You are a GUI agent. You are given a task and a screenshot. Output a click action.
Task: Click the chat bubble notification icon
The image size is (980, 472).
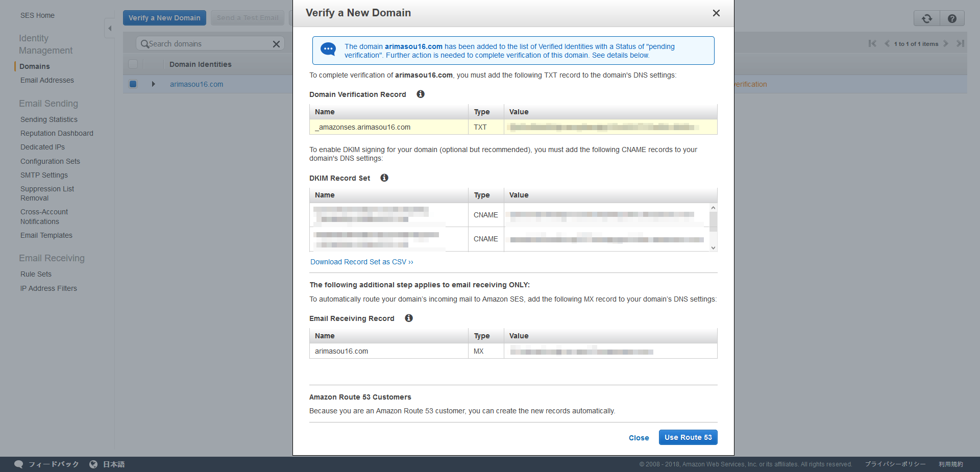(328, 49)
